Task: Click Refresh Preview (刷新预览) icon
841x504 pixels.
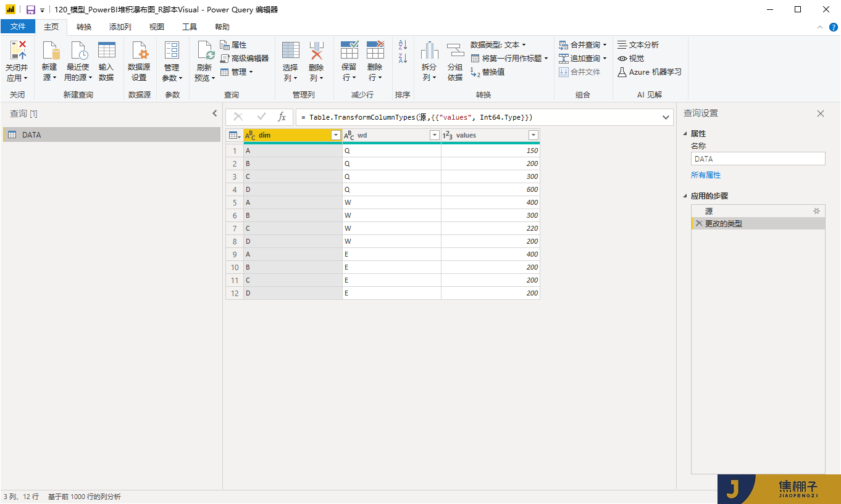Action: (205, 51)
